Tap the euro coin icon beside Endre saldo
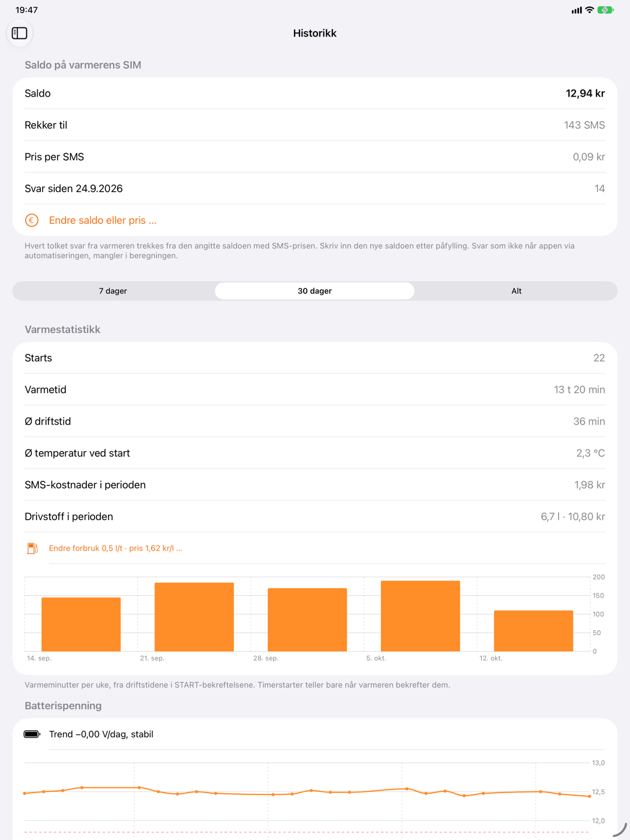Screen dimensions: 630x840 (32, 220)
